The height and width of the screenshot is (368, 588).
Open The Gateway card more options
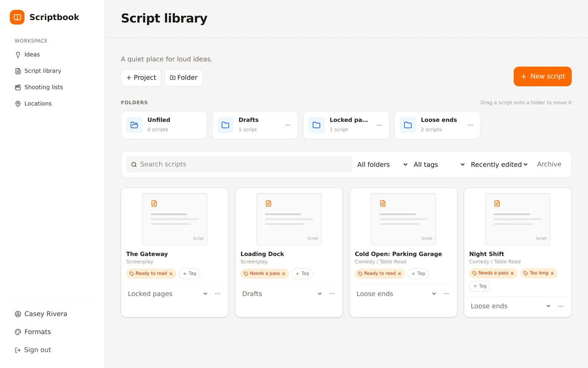(x=218, y=294)
